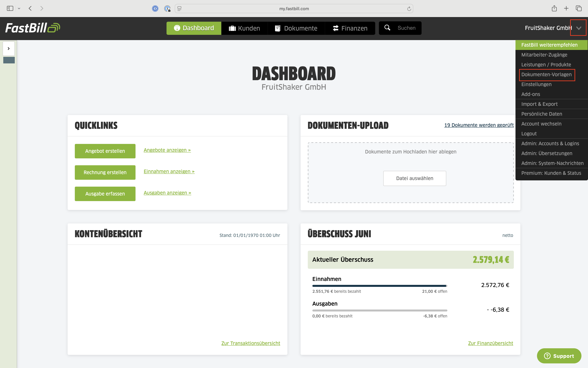
Task: Click the 21,00 € offen value
Action: click(434, 292)
